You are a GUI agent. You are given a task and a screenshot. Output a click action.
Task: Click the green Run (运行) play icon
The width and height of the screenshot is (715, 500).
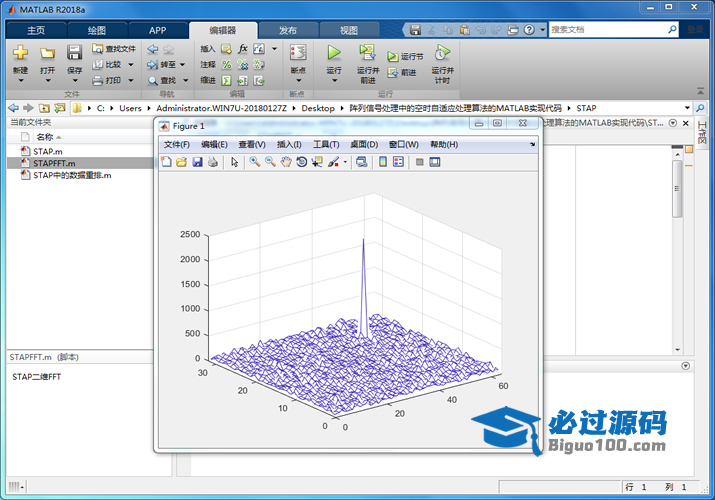click(x=334, y=52)
